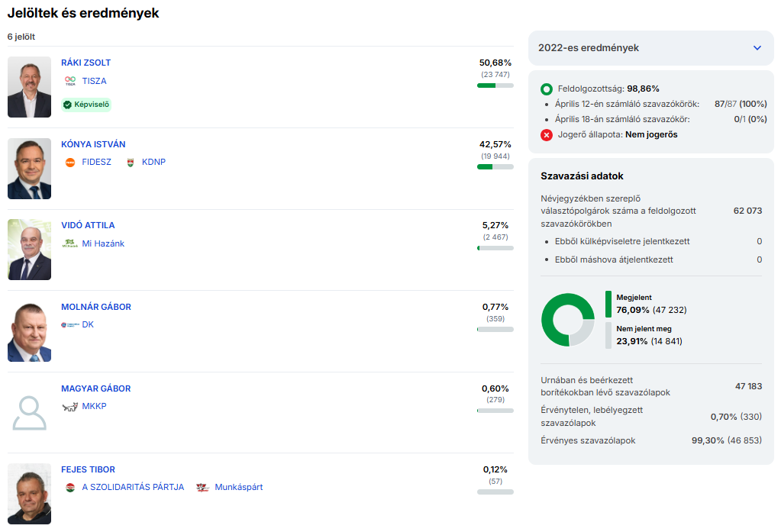781x532 pixels.
Task: Open candidate link Kónya István
Action: pos(93,144)
